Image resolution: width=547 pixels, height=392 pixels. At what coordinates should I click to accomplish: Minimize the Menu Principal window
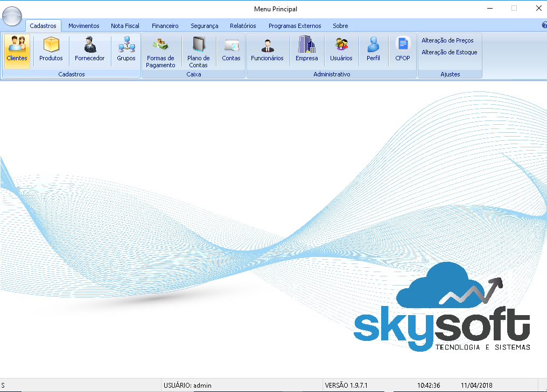[490, 9]
